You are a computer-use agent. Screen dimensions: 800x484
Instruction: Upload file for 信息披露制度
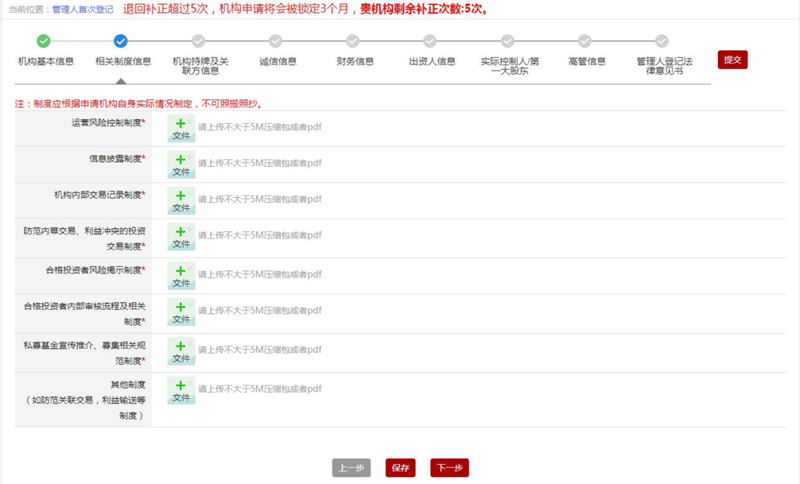[181, 165]
